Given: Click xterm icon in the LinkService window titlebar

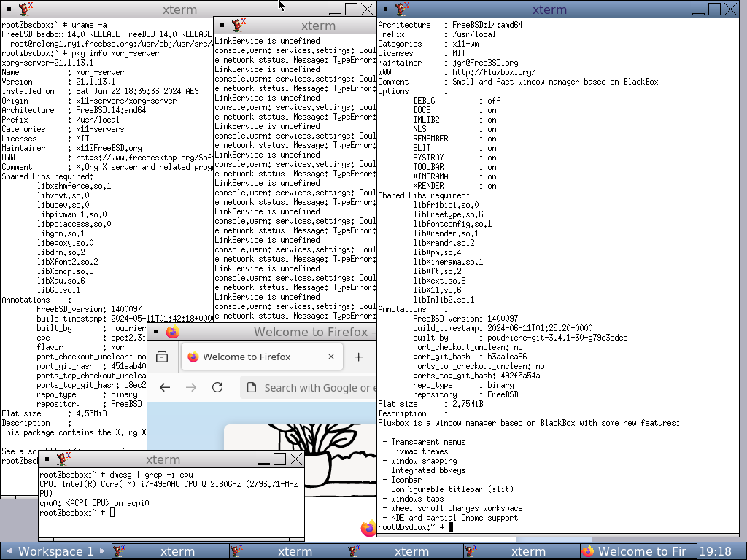Looking at the screenshot, I should pyautogui.click(x=239, y=26).
